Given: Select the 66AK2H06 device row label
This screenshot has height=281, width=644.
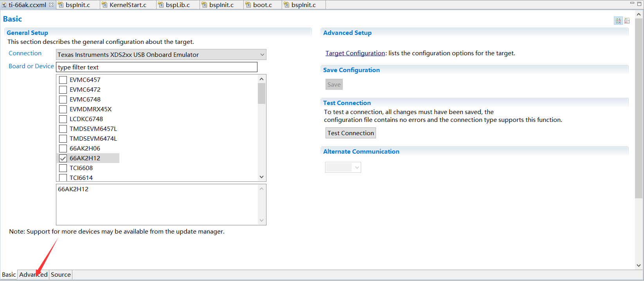Looking at the screenshot, I should (x=85, y=148).
